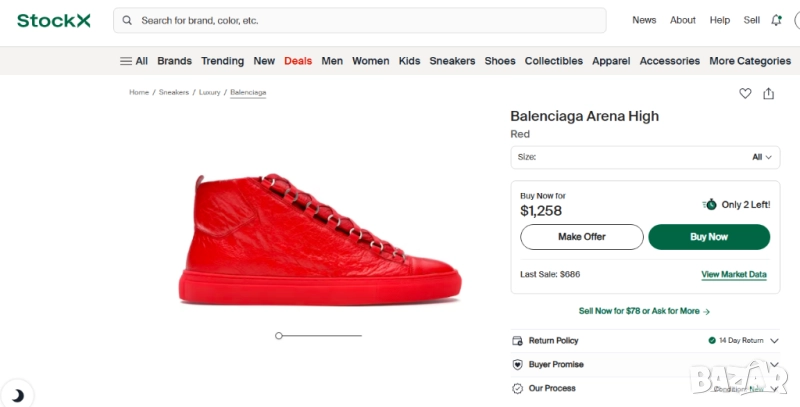800x407 pixels.
Task: Open the notifications bell
Action: pos(777,20)
